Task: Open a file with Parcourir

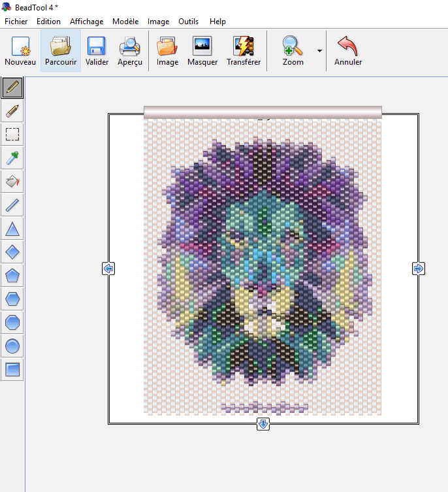Action: pyautogui.click(x=61, y=51)
